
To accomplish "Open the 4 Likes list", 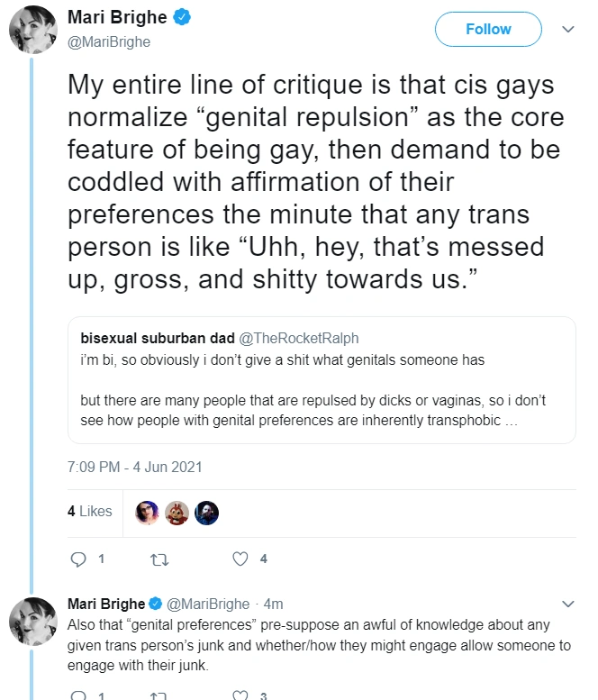I will point(89,511).
